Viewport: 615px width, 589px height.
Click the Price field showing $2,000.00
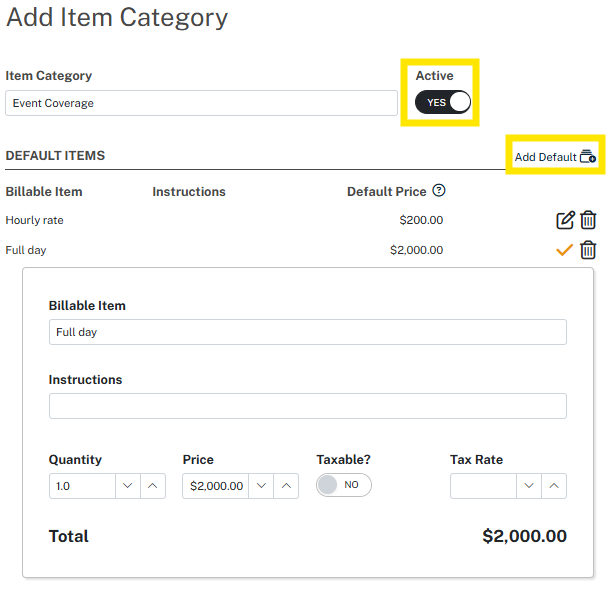(x=216, y=486)
